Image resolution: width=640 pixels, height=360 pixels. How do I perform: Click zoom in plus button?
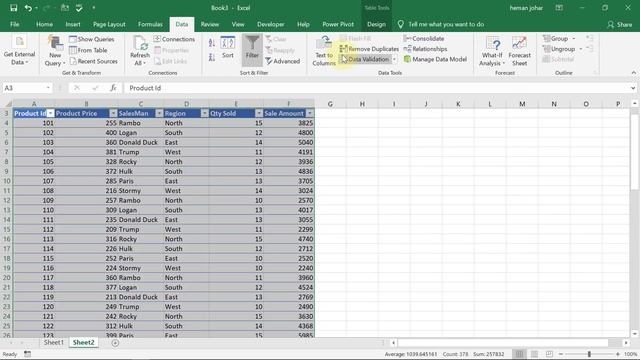[x=618, y=354]
